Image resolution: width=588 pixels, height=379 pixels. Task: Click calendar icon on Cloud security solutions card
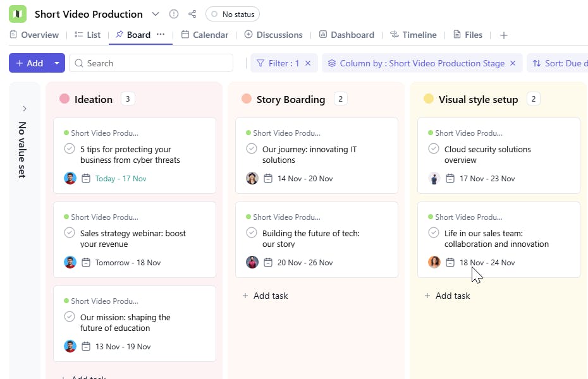450,179
